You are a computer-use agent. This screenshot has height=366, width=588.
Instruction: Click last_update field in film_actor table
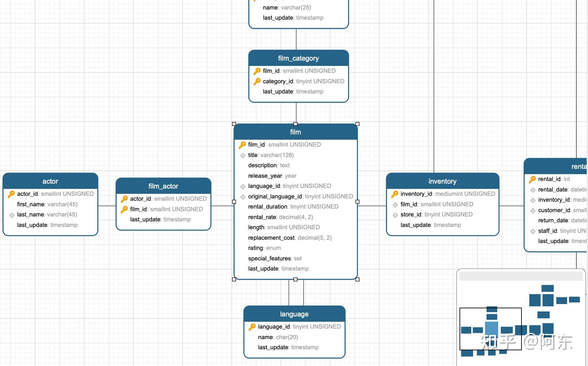coord(160,219)
